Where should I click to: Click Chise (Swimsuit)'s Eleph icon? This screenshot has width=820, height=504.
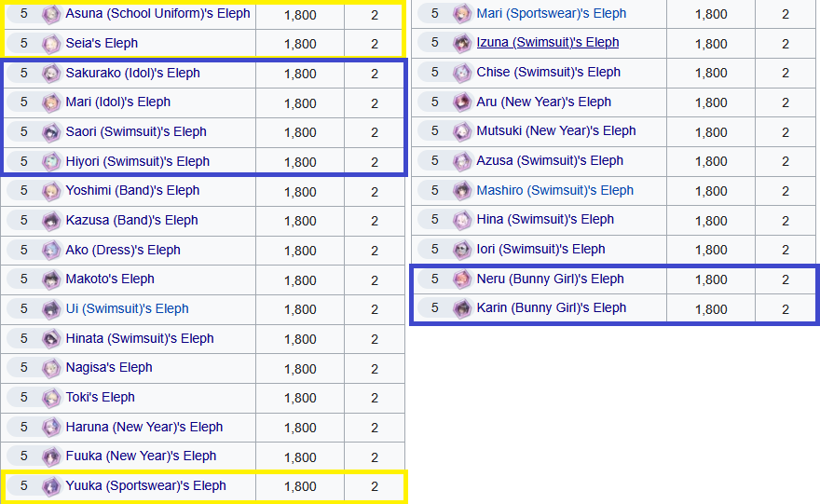coord(462,73)
